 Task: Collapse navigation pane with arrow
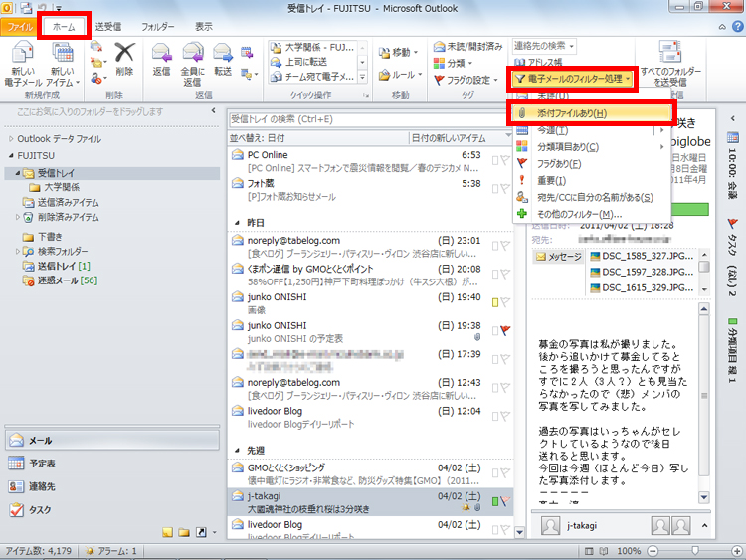click(x=213, y=111)
